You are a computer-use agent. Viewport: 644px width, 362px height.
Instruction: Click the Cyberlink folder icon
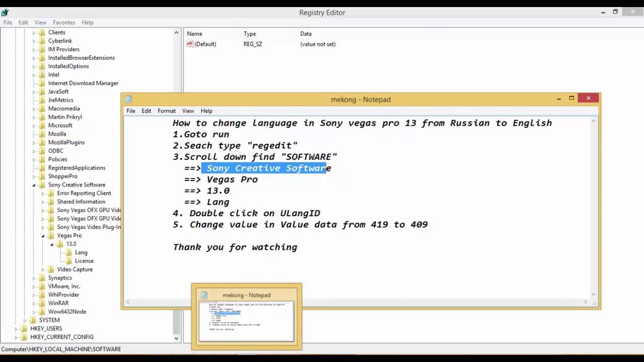click(42, 41)
